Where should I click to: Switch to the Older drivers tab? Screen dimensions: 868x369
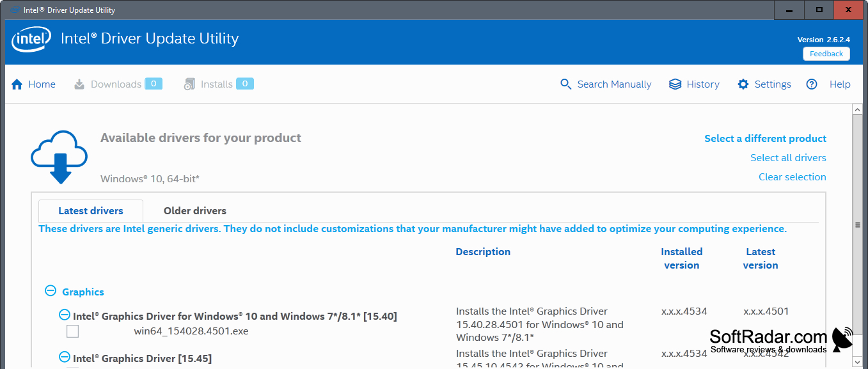point(195,211)
